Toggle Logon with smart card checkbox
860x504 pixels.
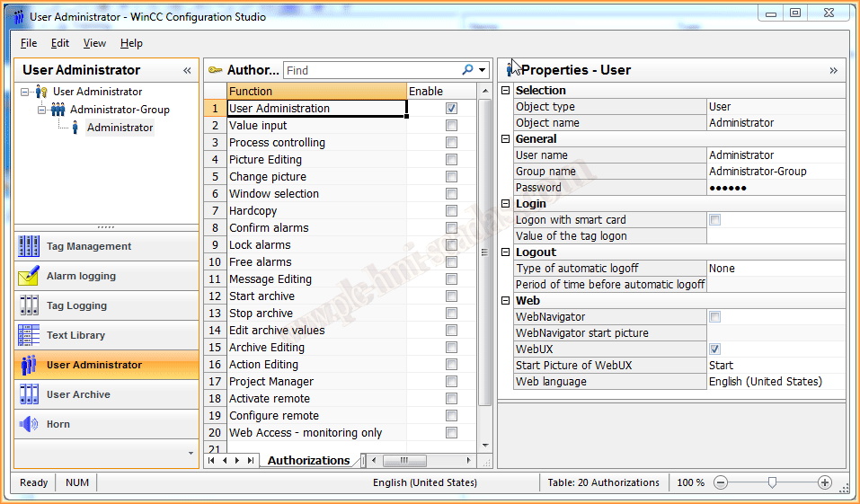click(x=715, y=220)
